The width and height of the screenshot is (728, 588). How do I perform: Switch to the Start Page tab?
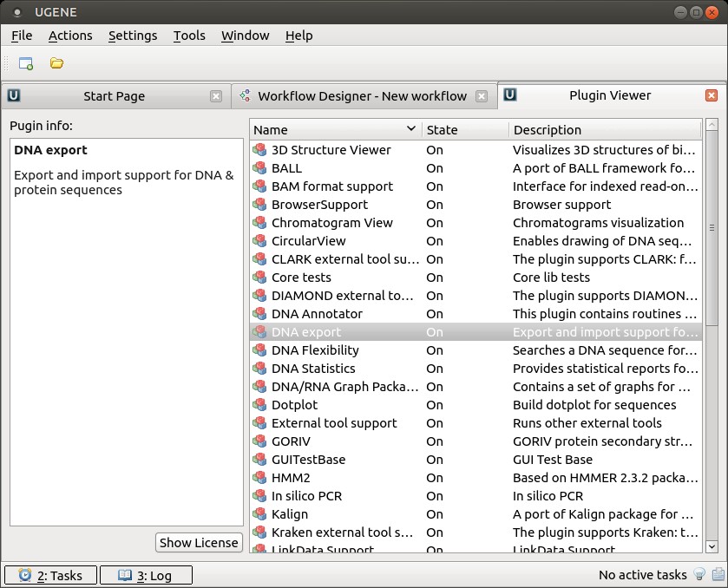point(115,96)
